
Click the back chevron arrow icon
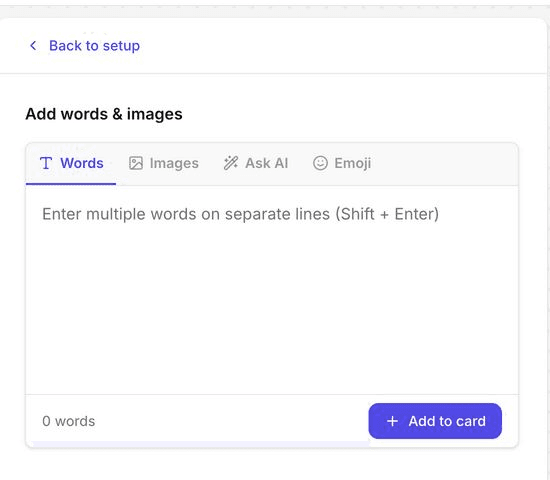[x=33, y=46]
